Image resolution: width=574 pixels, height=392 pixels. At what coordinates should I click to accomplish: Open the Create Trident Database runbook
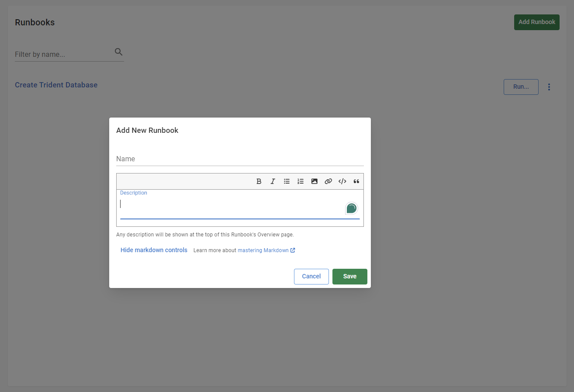coord(56,85)
